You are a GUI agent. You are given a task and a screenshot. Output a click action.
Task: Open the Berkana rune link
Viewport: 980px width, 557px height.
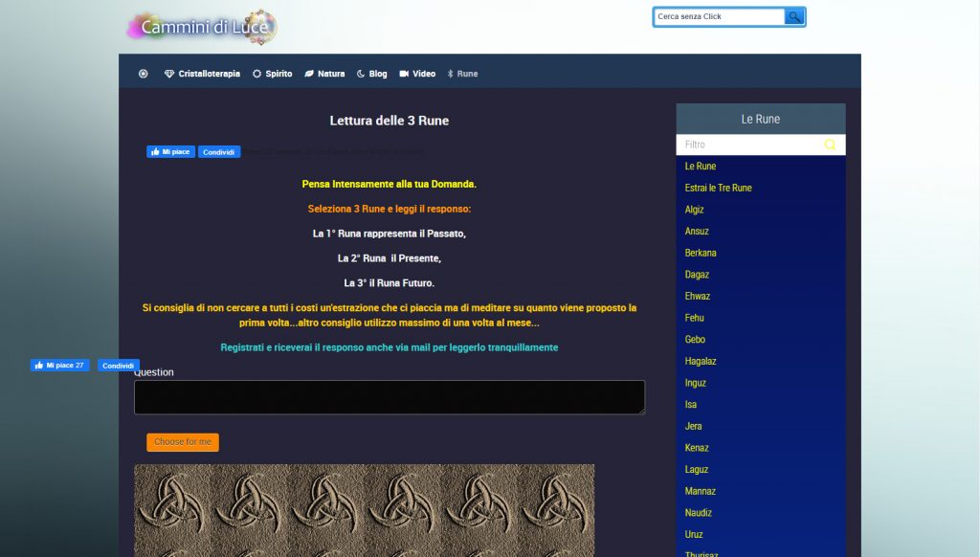pos(700,253)
